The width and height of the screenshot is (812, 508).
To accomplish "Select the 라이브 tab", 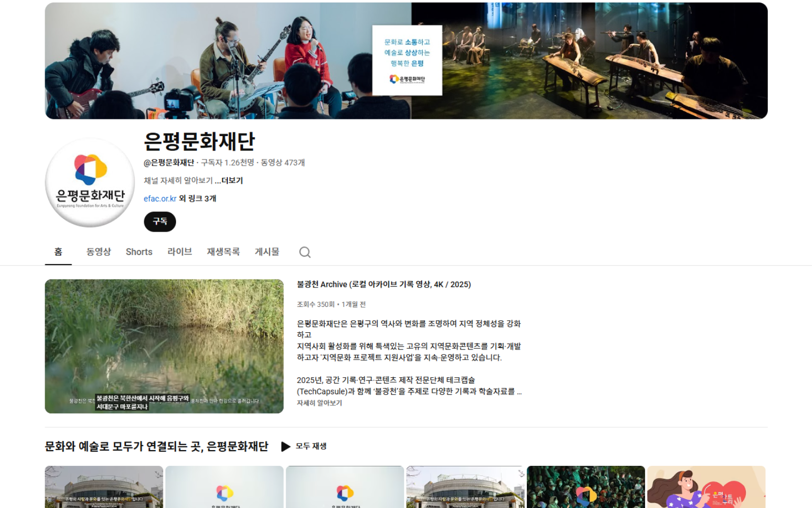I will pyautogui.click(x=180, y=251).
